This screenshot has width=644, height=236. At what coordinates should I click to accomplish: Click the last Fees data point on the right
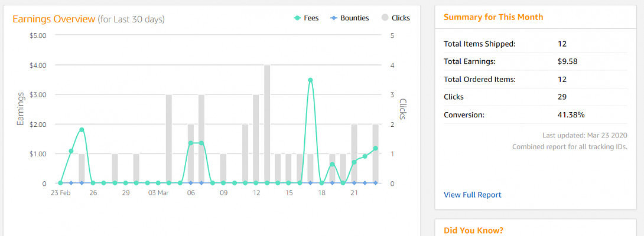coord(375,149)
